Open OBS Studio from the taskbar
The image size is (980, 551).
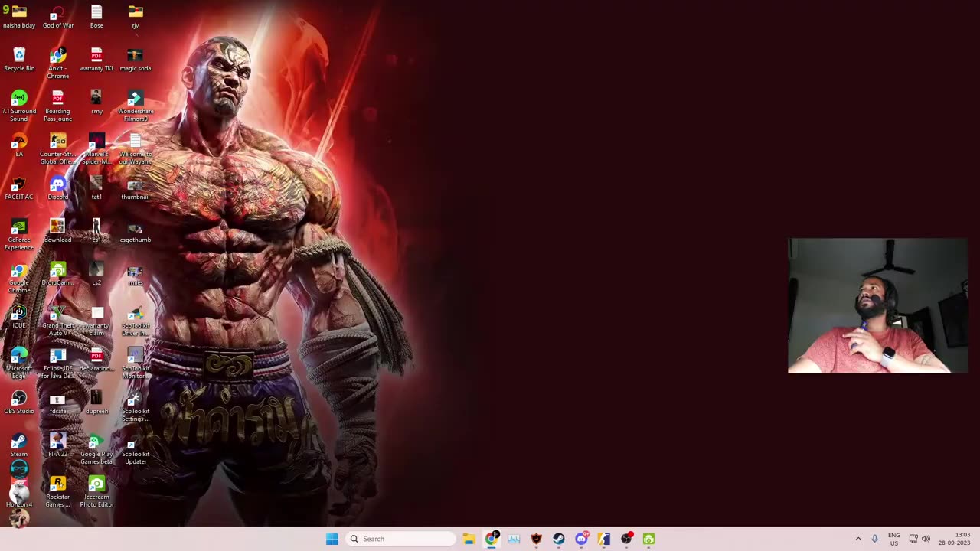coord(626,539)
